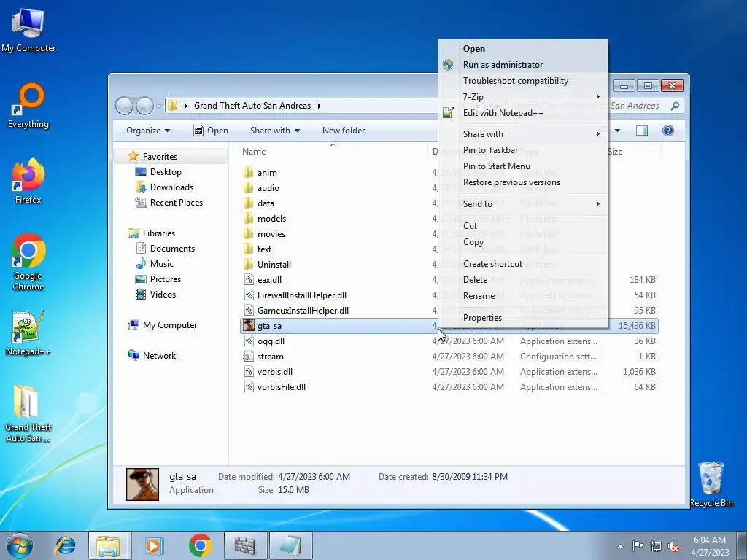Image resolution: width=747 pixels, height=560 pixels.
Task: Select the gta_sa application file
Action: point(449,326)
